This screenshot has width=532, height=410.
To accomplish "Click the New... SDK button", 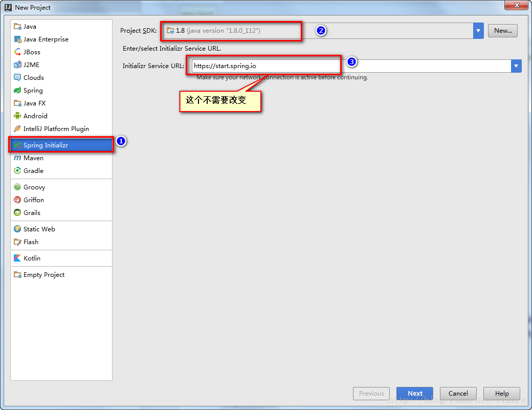I will 503,31.
